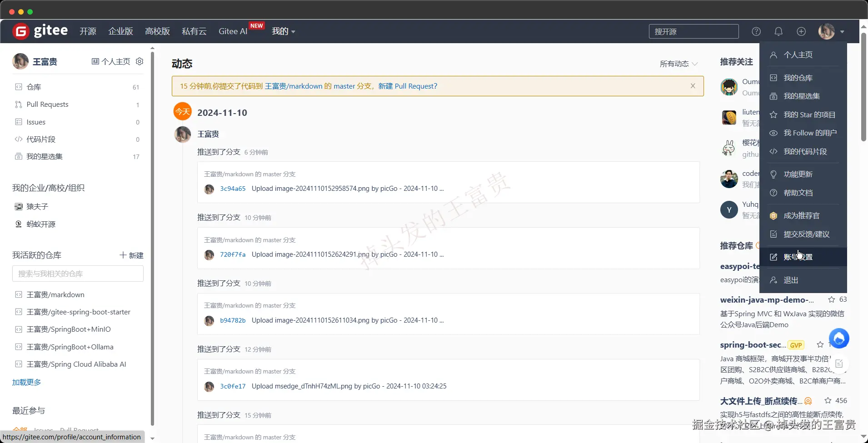The width and height of the screenshot is (868, 443).
Task: Select 功能更新 in the dropdown menu
Action: [803, 174]
